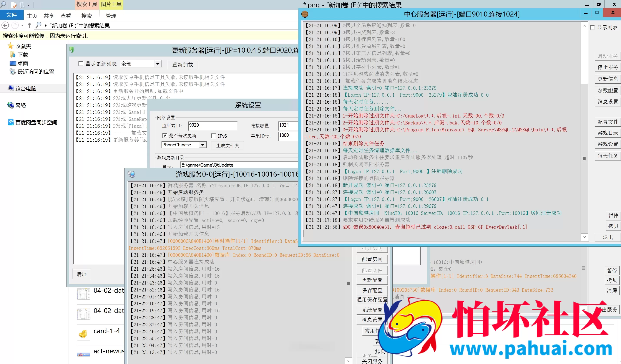This screenshot has height=364, width=621.
Task: Click the center server log scroll up arrow
Action: pos(584,26)
